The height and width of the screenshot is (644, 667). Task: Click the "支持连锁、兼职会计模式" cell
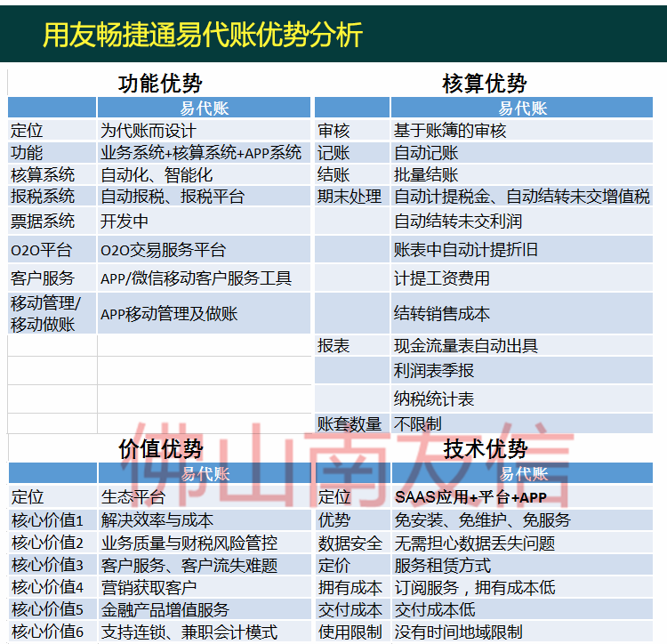point(205,632)
